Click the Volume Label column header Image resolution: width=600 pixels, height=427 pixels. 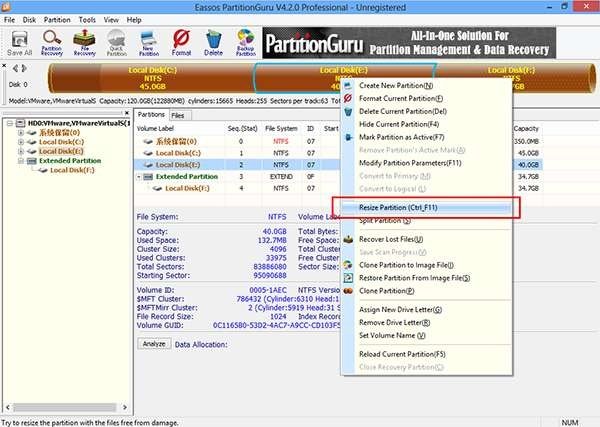[155, 129]
